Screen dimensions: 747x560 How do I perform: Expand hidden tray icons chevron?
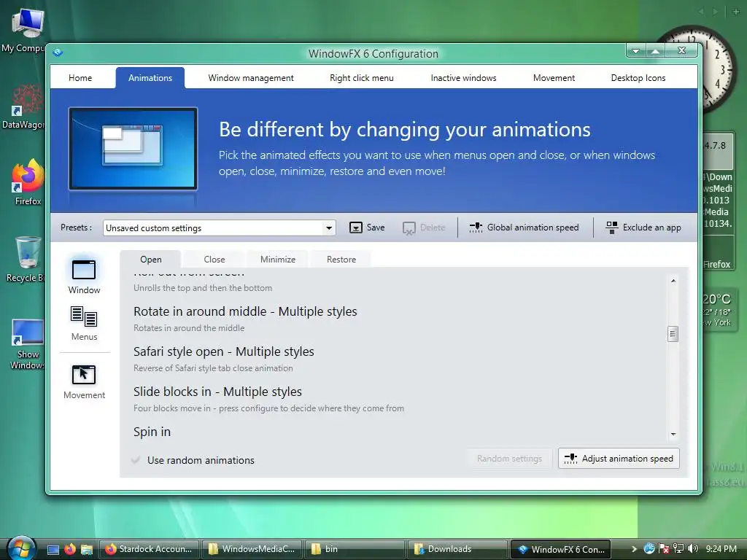(x=634, y=549)
